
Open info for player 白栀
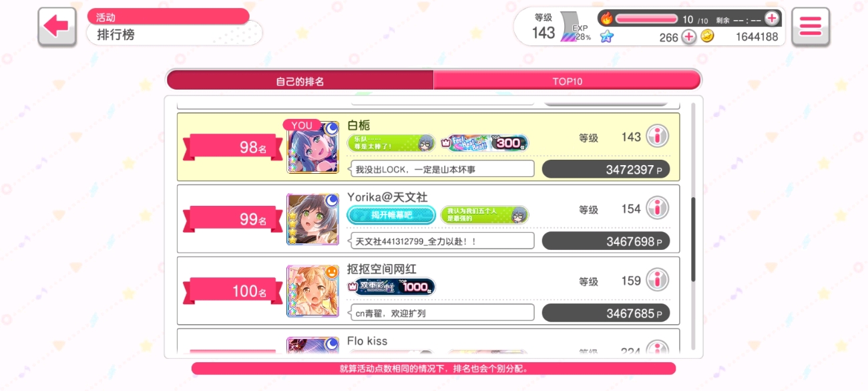[x=658, y=136]
